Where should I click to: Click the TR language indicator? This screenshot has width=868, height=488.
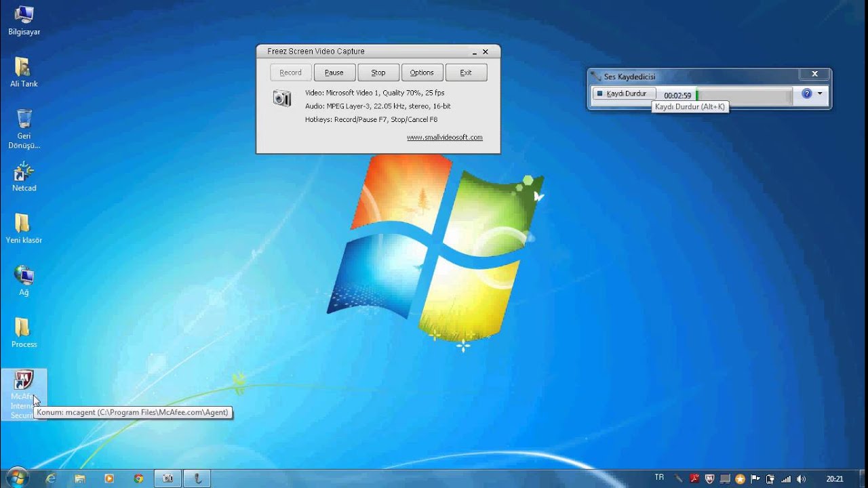tap(659, 477)
